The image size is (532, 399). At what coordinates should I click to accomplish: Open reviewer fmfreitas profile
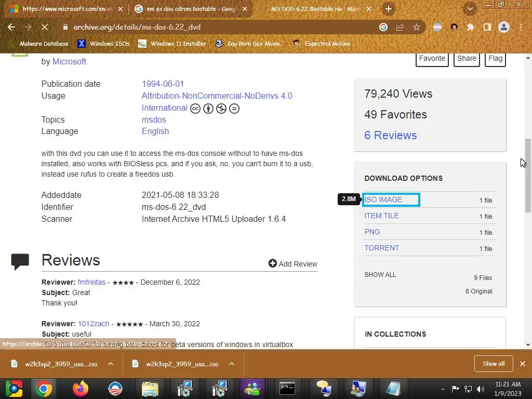[x=91, y=282]
